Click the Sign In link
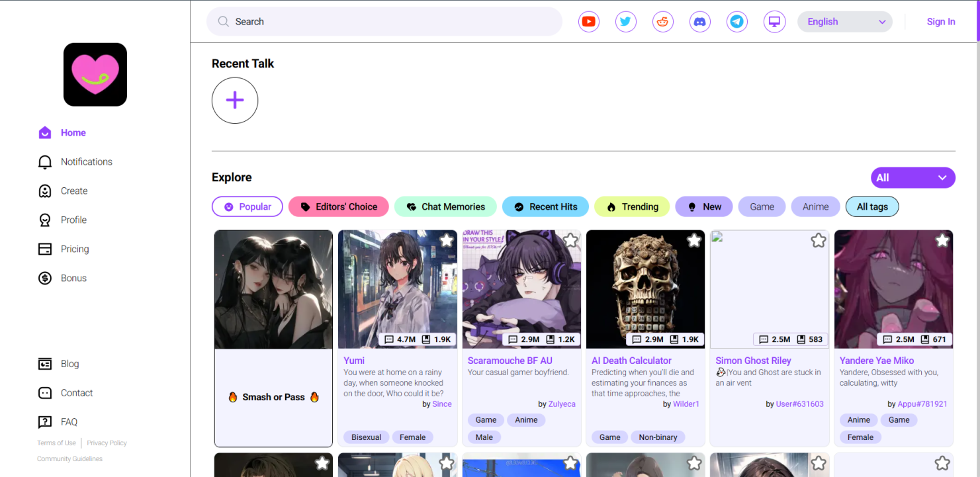Image resolution: width=980 pixels, height=477 pixels. click(x=940, y=21)
